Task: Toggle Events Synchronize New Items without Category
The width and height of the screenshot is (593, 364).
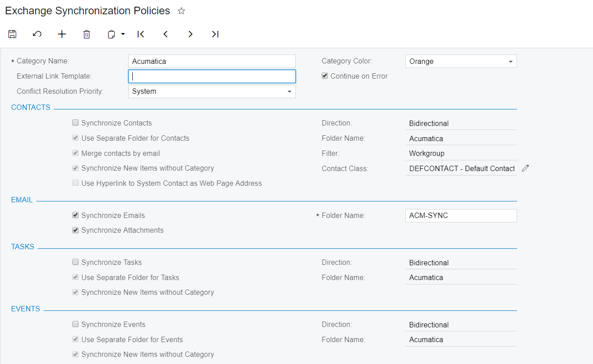Action: click(76, 354)
